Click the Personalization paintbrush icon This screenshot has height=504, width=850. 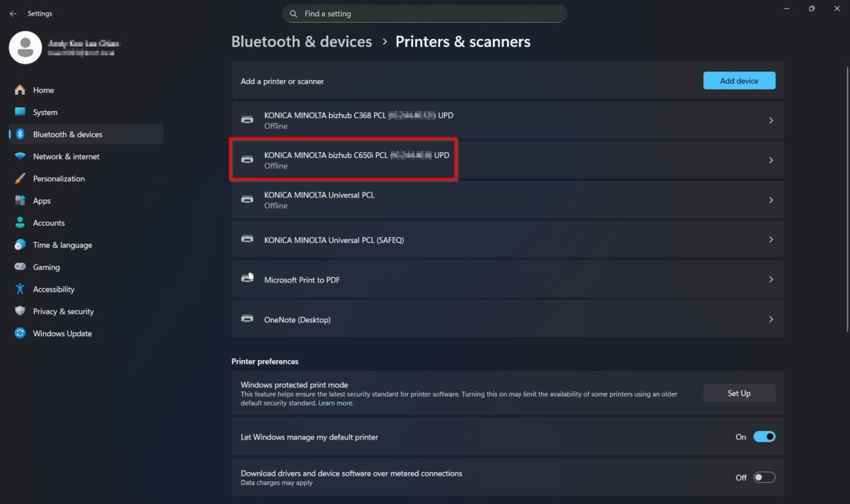(20, 178)
